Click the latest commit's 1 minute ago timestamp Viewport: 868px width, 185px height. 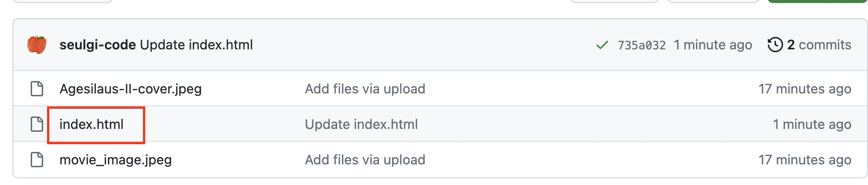[713, 45]
